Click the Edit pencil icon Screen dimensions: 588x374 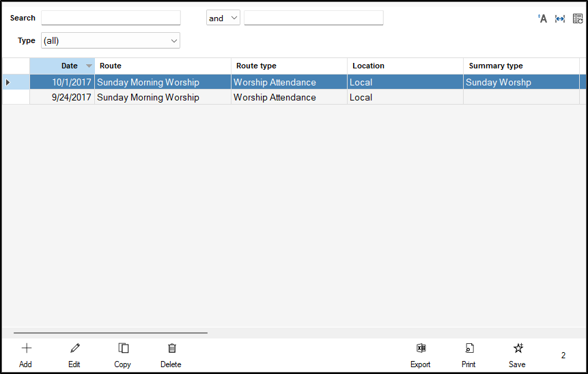(x=74, y=348)
